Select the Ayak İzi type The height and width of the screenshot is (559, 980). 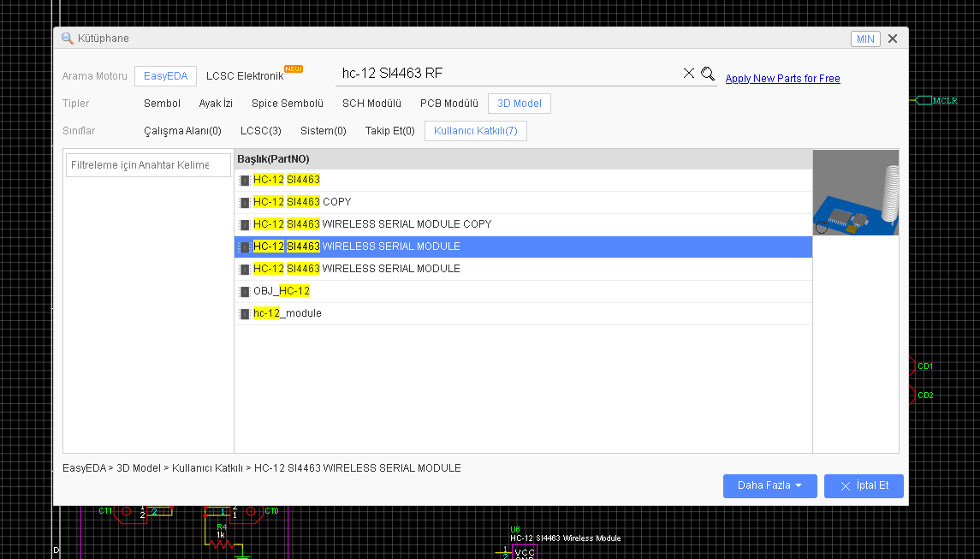[216, 104]
